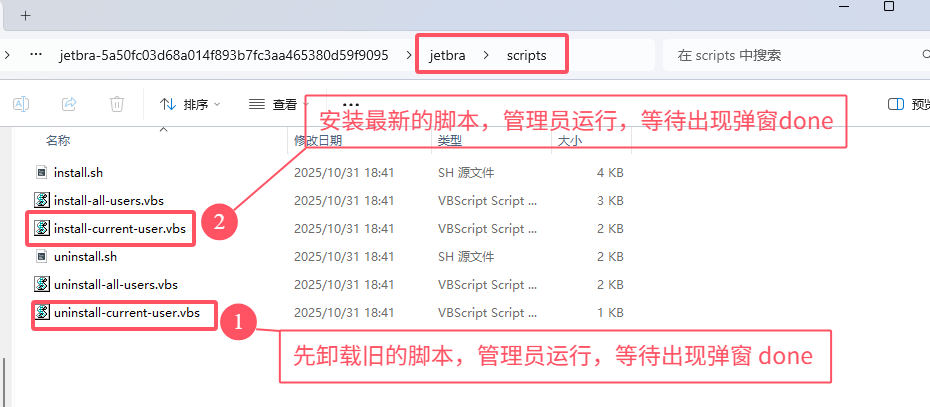Open the Sort (排序) menu
Screen dimensions: 930x407
(190, 105)
